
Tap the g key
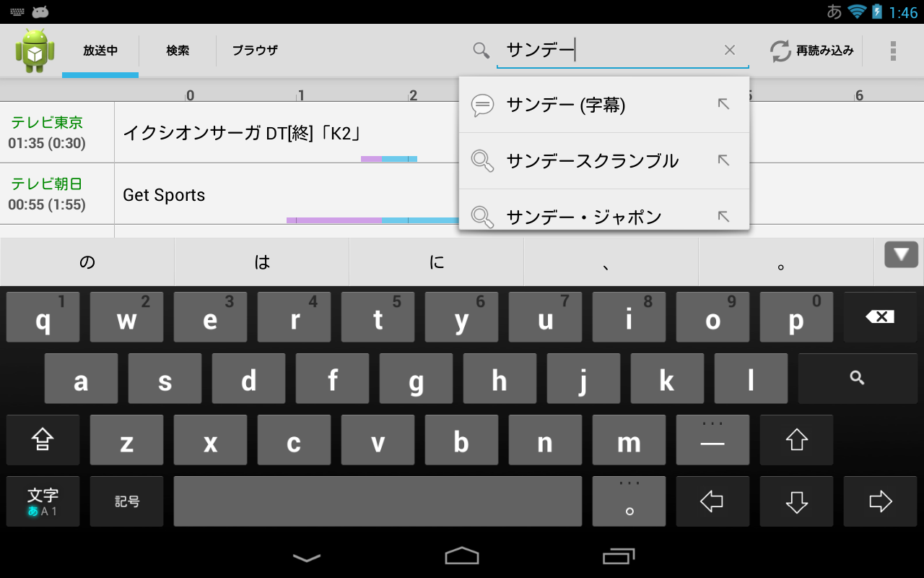coord(416,378)
